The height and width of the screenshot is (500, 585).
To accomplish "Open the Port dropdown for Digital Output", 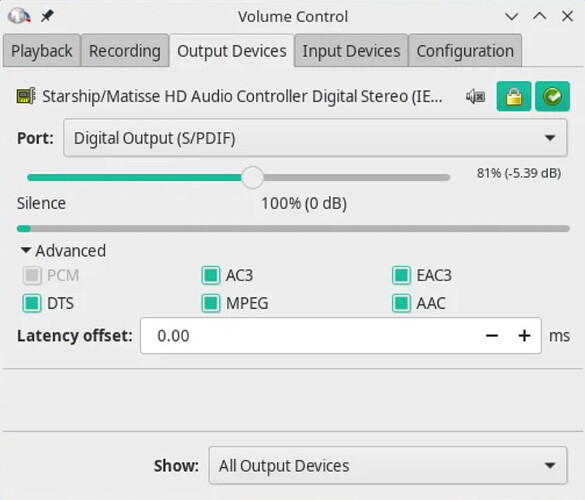I will [315, 138].
